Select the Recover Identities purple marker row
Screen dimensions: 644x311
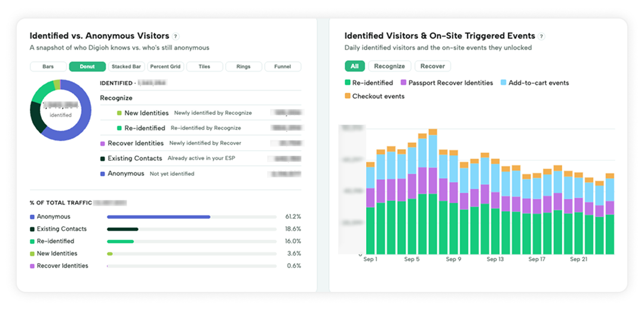pyautogui.click(x=201, y=143)
